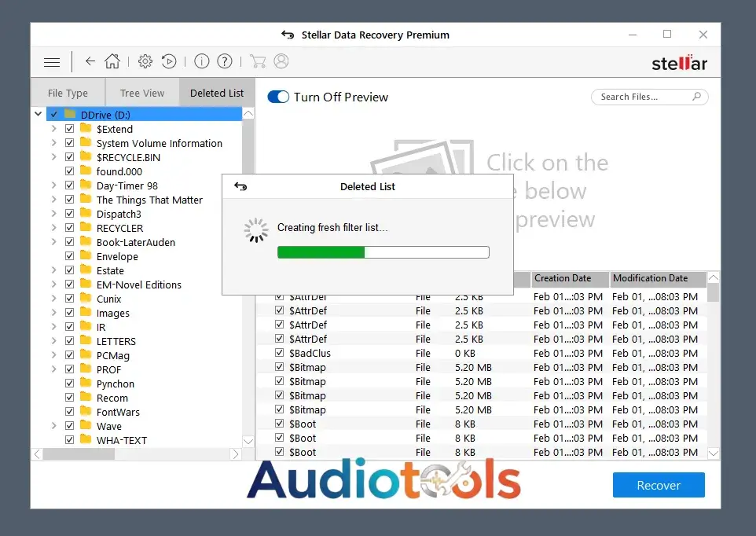Expand the System Volume Information folder
The width and height of the screenshot is (756, 536).
[x=53, y=143]
